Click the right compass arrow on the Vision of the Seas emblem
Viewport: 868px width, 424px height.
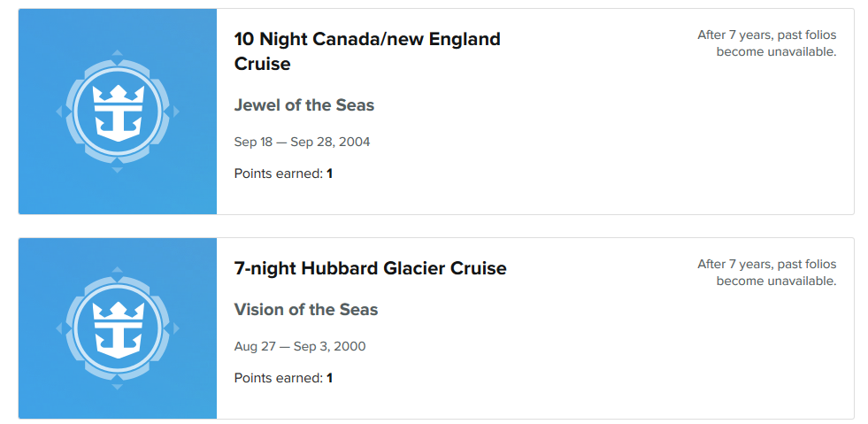coord(176,328)
